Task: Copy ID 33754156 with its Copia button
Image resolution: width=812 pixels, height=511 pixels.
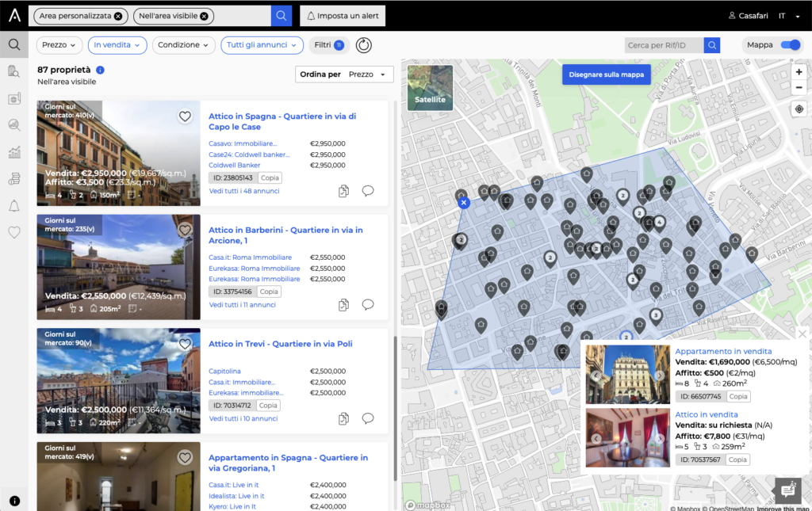Action: [x=269, y=292]
